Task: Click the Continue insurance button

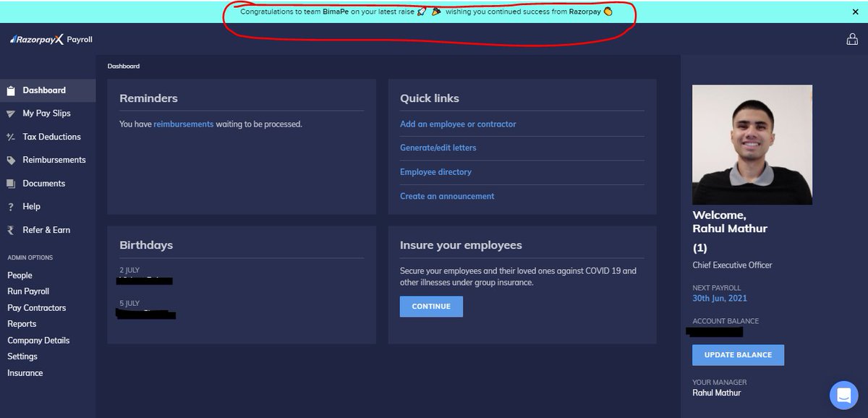Action: tap(431, 307)
